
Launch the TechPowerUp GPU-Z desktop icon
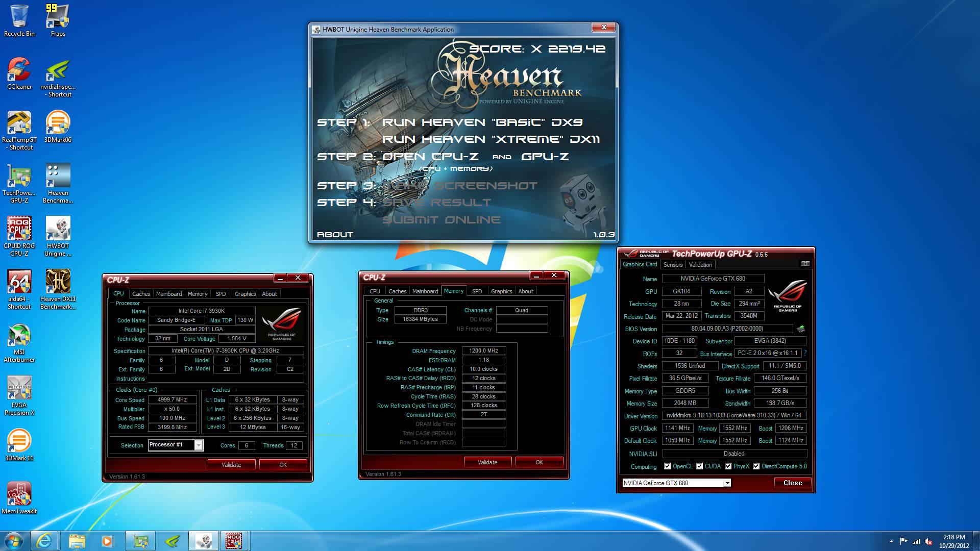click(19, 184)
